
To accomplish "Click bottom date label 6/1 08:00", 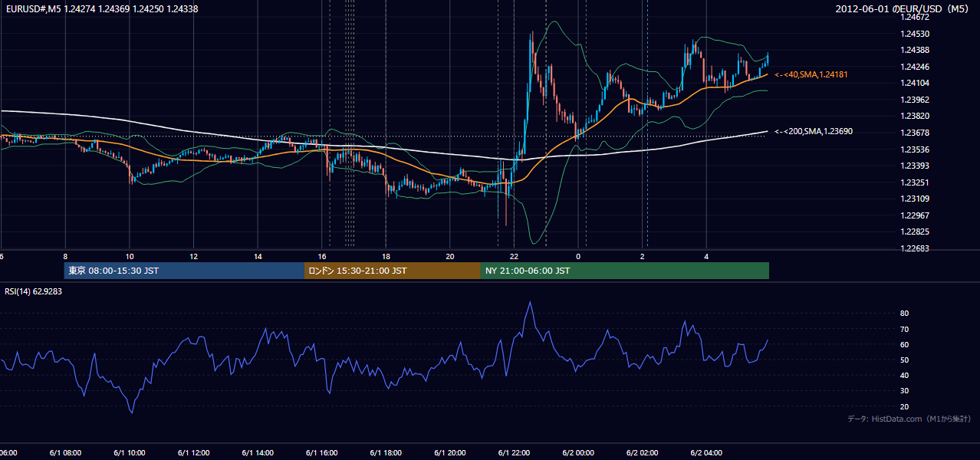I will (65, 453).
